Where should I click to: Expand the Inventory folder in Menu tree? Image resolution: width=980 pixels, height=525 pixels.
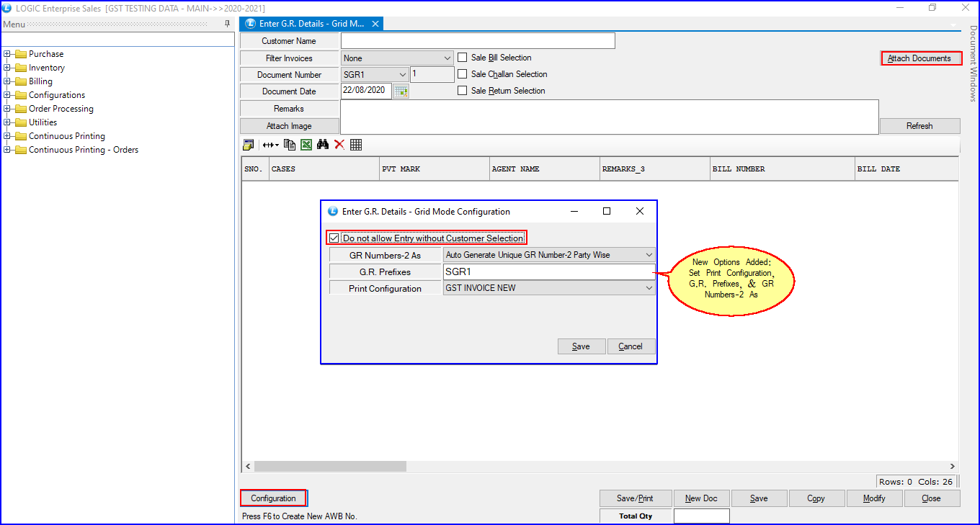(7, 68)
